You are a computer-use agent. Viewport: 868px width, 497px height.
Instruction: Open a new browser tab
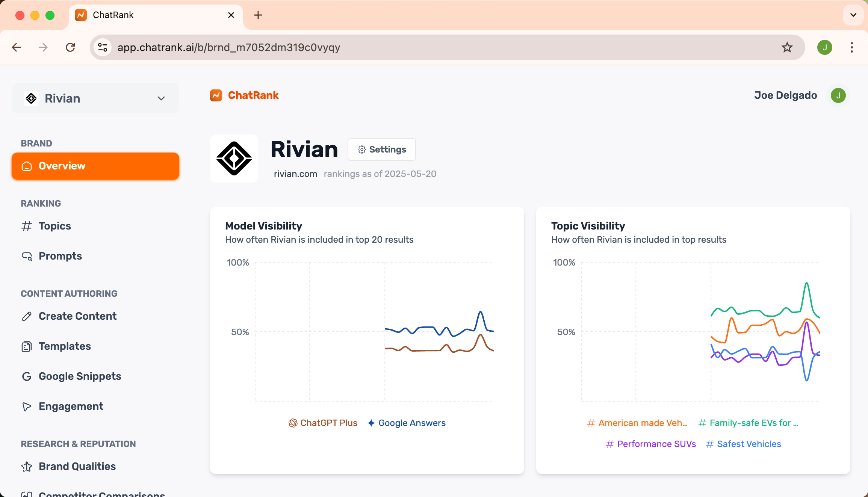tap(258, 15)
